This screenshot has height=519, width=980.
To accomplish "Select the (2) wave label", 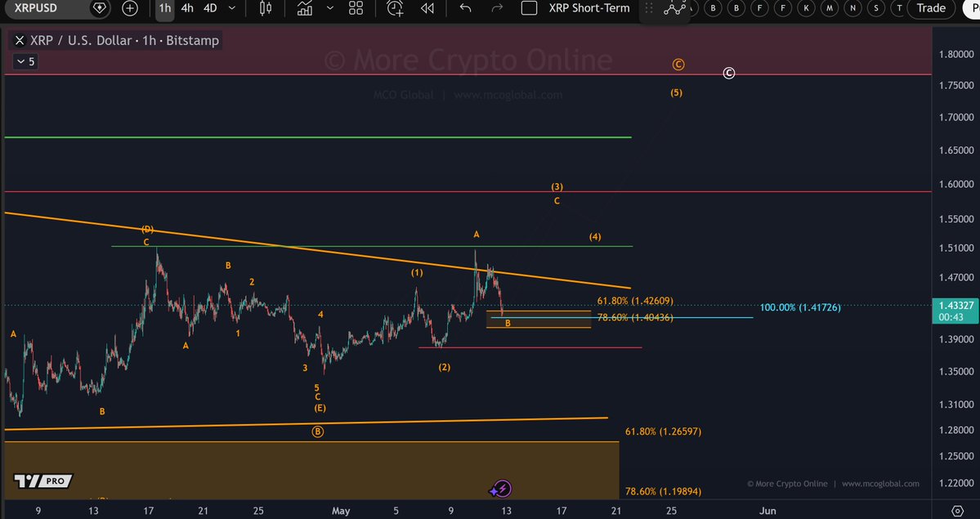I will coord(444,367).
